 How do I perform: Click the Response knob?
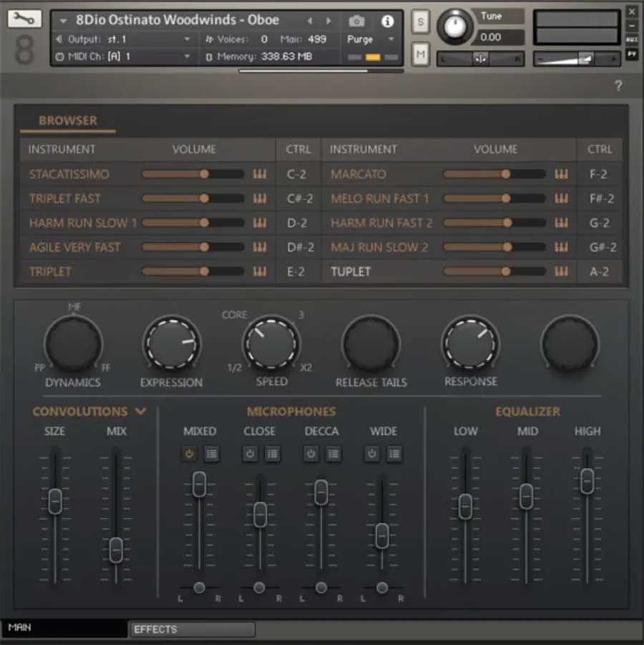coord(470,344)
